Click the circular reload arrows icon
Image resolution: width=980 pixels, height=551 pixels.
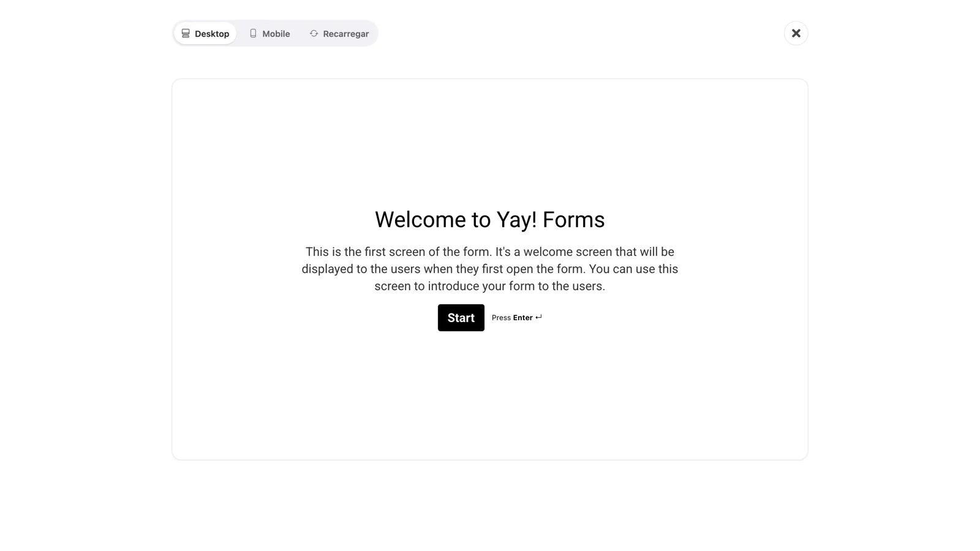tap(314, 34)
